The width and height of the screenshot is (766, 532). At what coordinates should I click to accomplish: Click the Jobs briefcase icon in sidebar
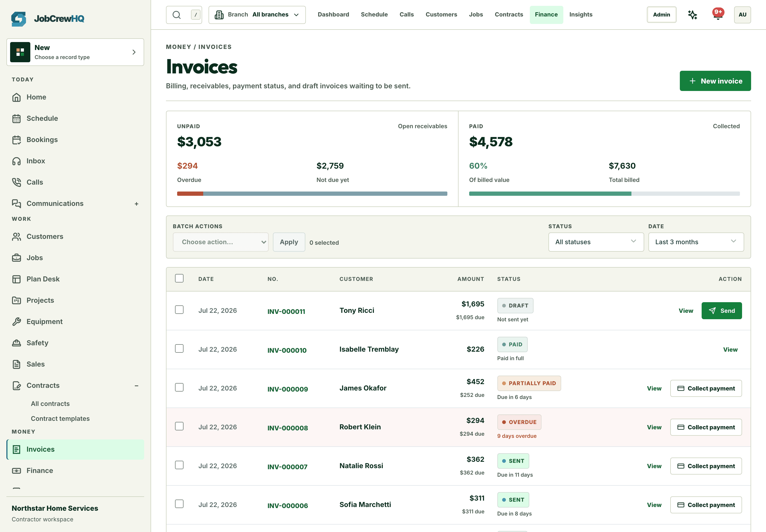click(x=16, y=258)
